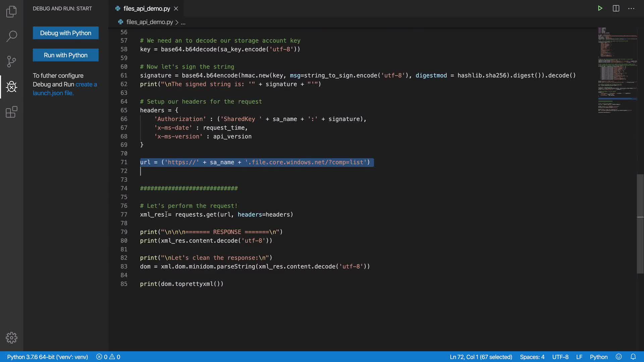This screenshot has width=644, height=362.
Task: Select the files_api_demo.py editor tab
Action: (x=147, y=9)
